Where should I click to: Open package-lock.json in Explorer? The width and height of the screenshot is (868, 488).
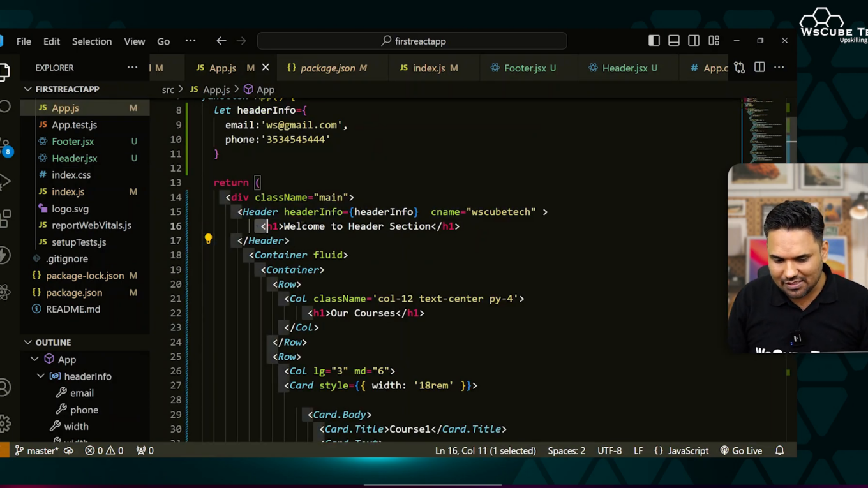[85, 276]
